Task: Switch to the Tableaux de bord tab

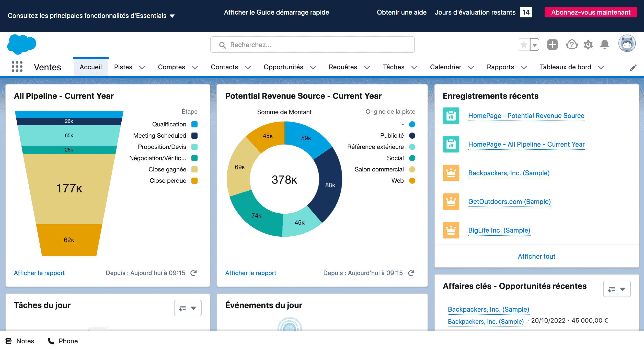Action: click(565, 67)
